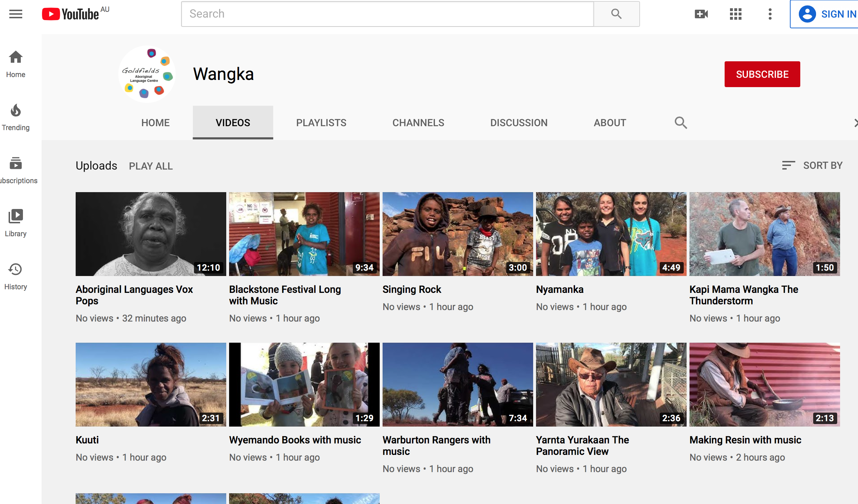Subscribe to the Wangka channel
This screenshot has height=504, width=858.
pyautogui.click(x=762, y=74)
